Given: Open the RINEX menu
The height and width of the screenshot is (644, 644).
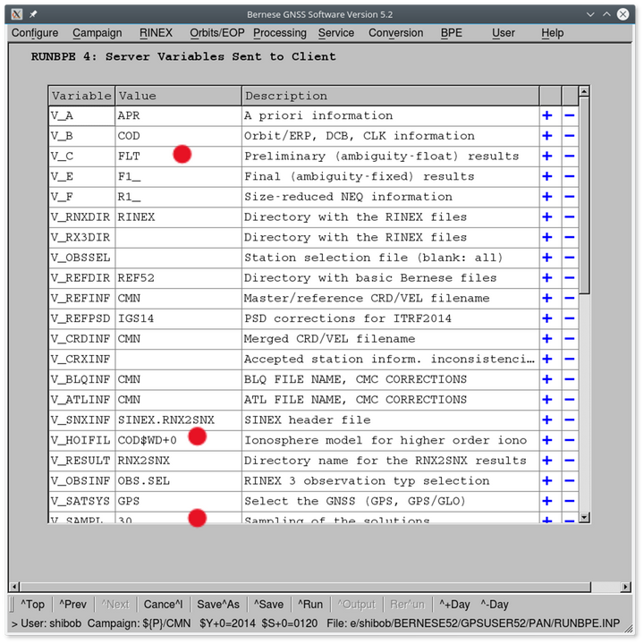Looking at the screenshot, I should click(156, 33).
